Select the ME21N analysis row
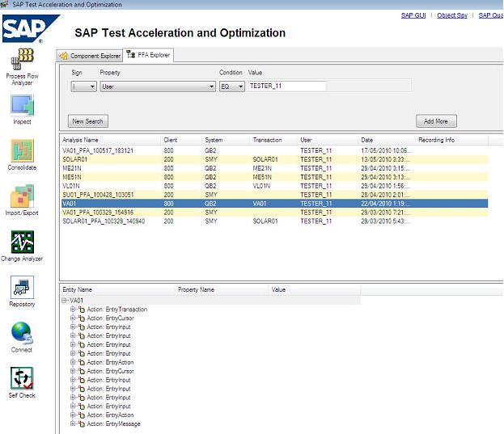 tap(274, 168)
